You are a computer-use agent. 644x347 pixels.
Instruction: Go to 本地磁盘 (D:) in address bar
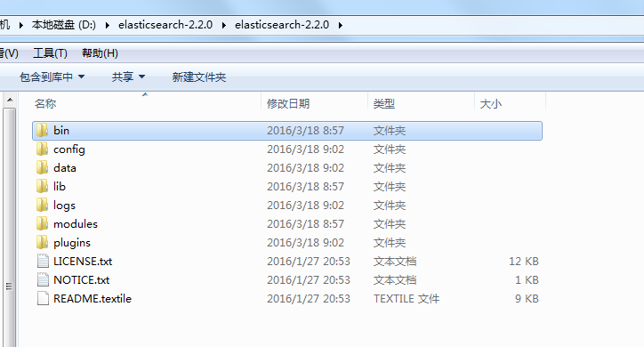pyautogui.click(x=64, y=25)
